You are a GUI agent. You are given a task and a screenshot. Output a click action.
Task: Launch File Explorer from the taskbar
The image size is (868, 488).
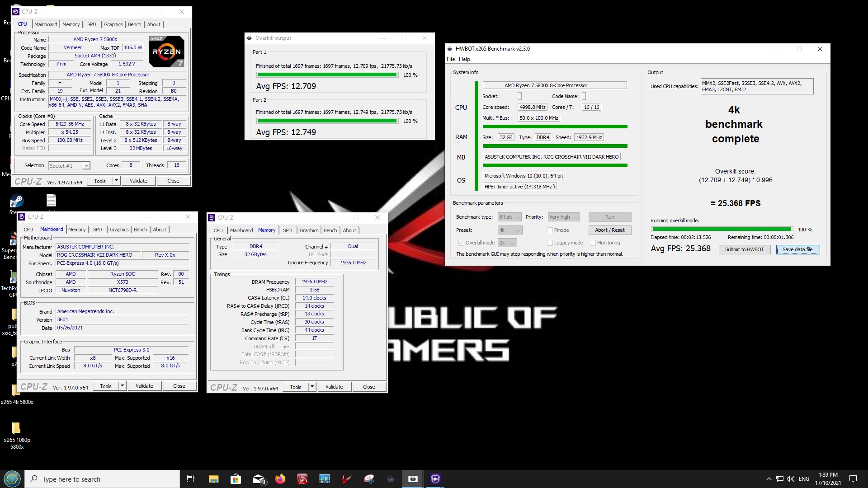(213, 479)
